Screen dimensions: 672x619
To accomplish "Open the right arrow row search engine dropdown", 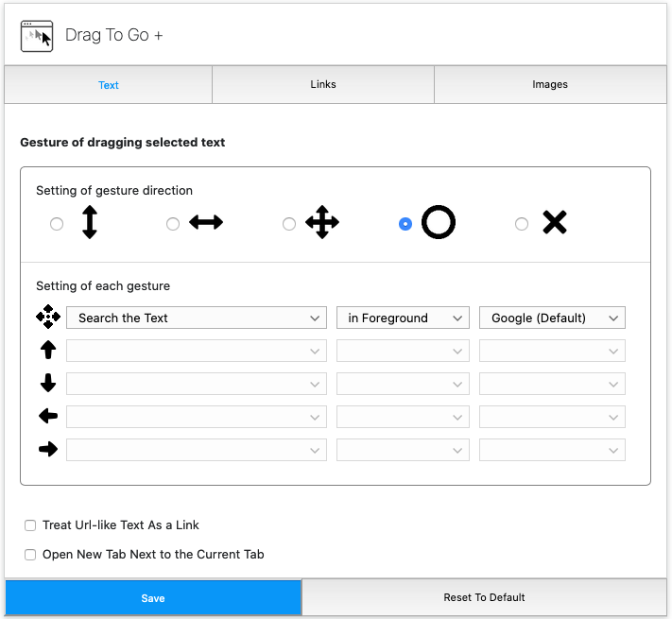I will pyautogui.click(x=552, y=450).
